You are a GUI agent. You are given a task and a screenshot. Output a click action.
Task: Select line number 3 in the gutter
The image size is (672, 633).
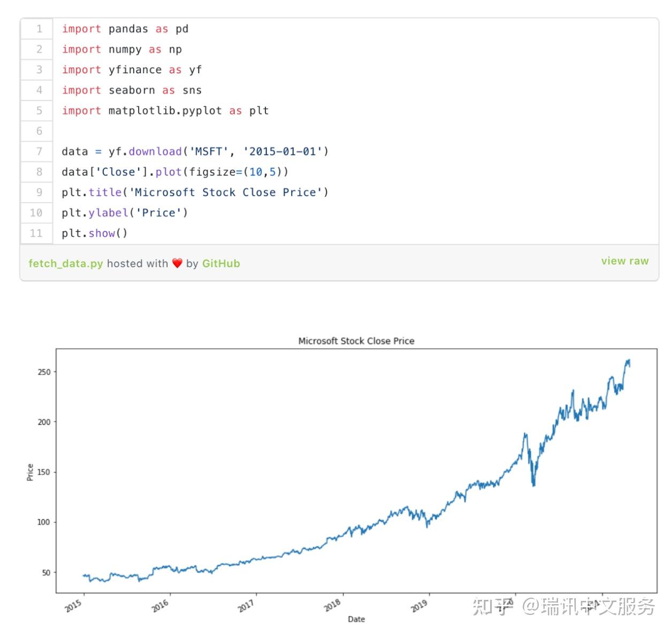coord(39,70)
